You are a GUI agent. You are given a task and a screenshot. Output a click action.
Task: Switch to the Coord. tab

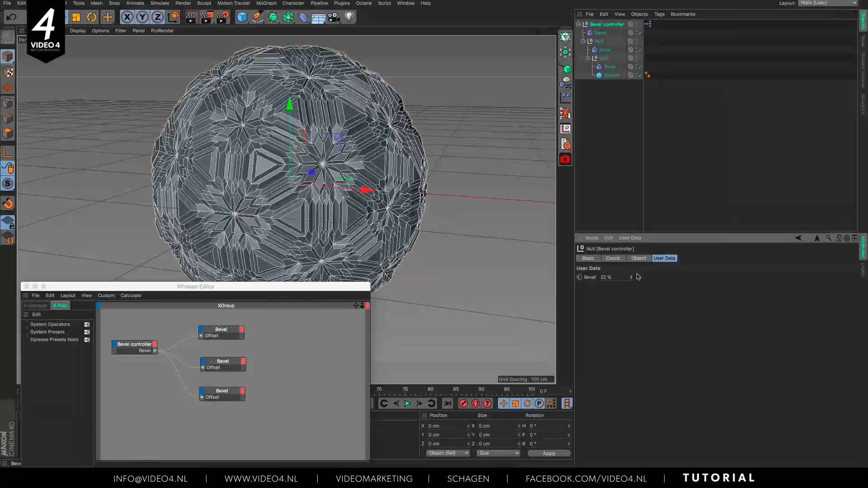click(613, 258)
